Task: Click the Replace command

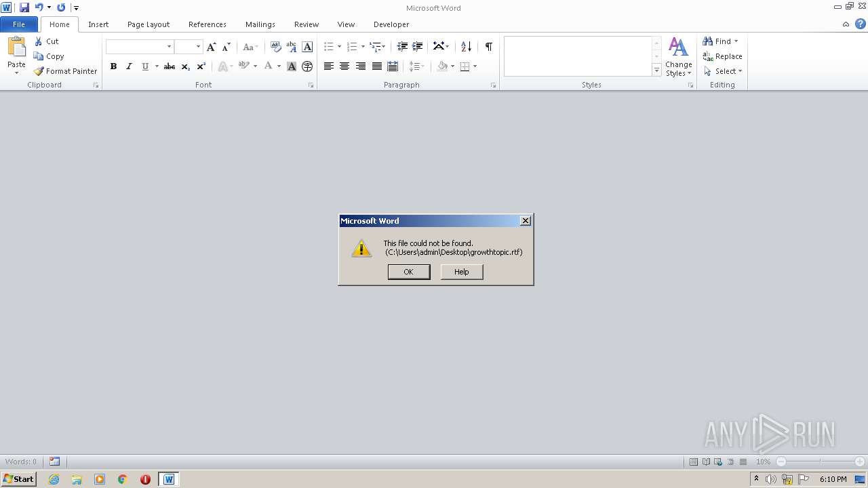Action: 723,56
